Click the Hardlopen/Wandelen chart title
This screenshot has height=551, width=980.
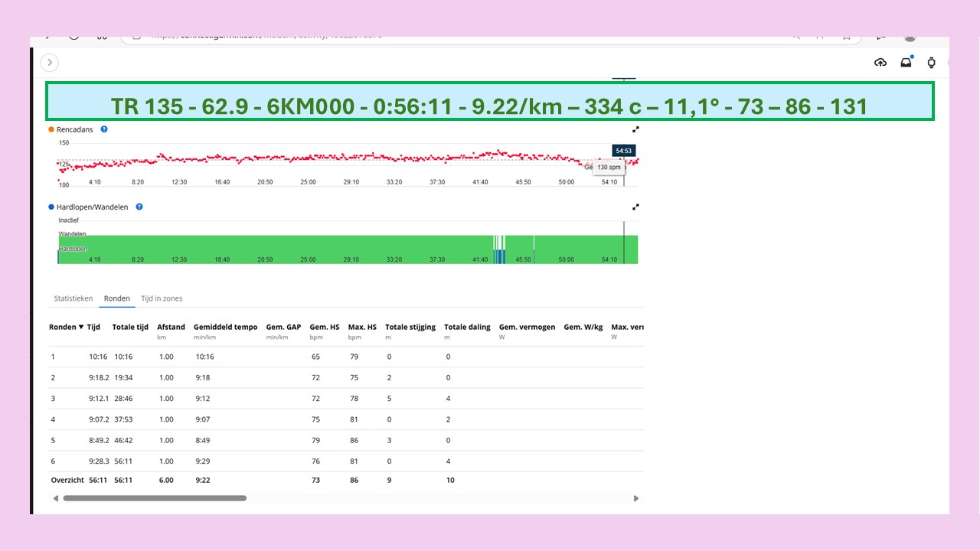[x=92, y=207]
